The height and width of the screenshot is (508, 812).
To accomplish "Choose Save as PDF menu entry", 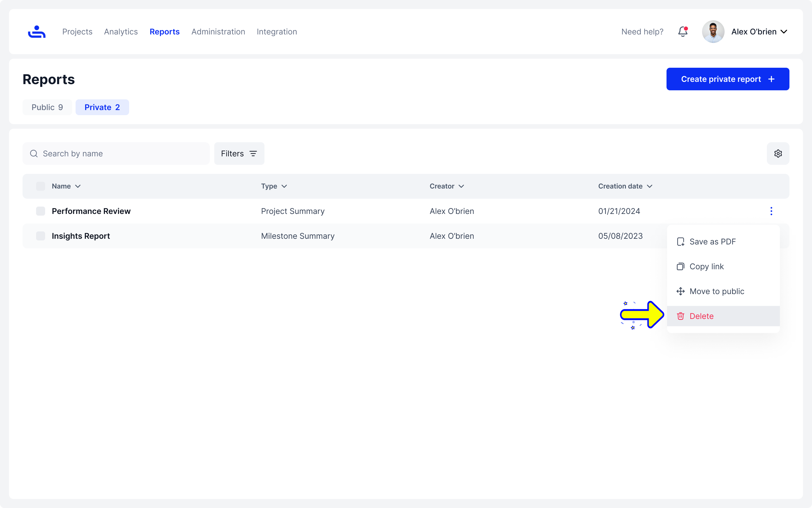I will tap(723, 242).
